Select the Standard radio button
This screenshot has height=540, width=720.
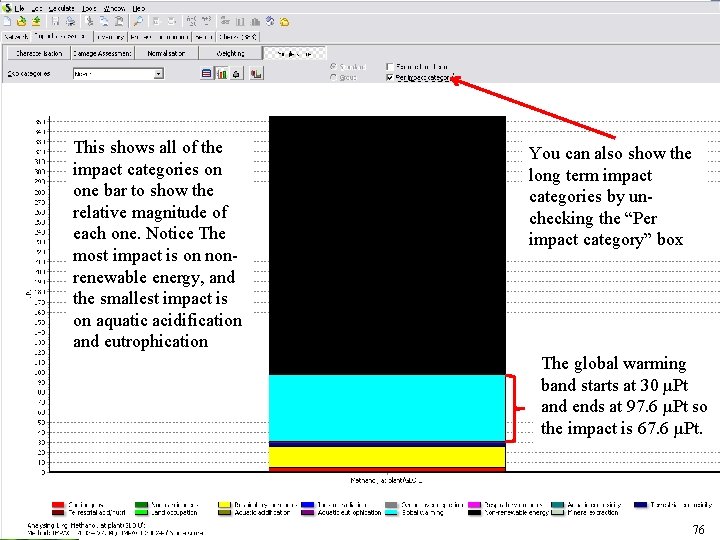[x=333, y=67]
